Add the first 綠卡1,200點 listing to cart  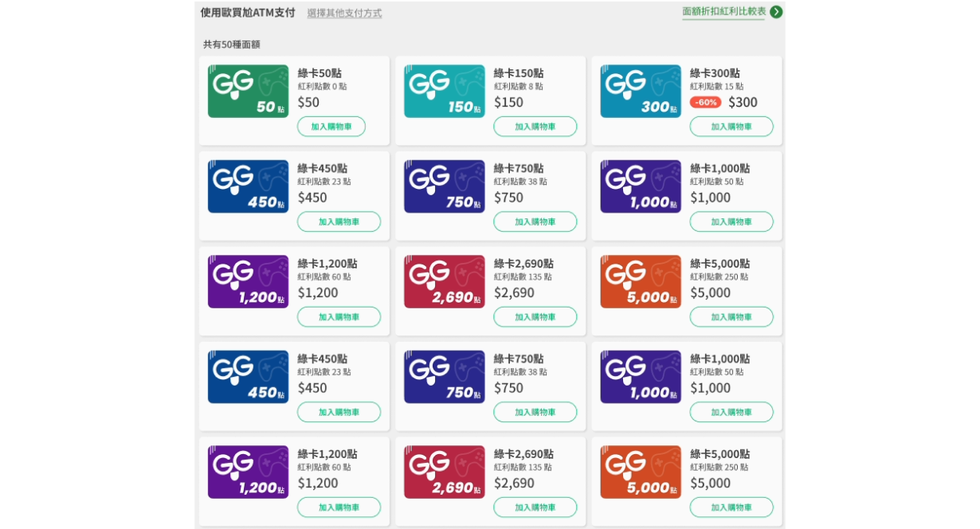[x=339, y=317]
